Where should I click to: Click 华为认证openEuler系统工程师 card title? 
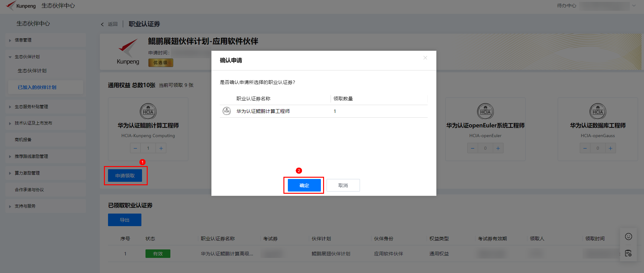click(x=485, y=125)
